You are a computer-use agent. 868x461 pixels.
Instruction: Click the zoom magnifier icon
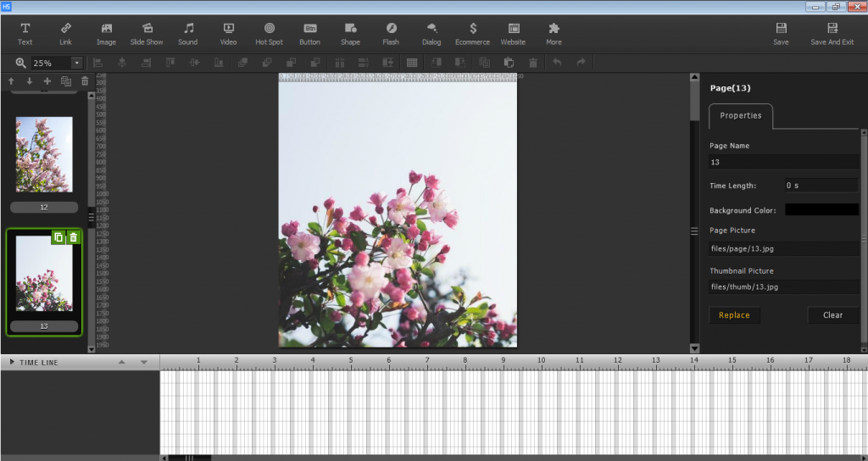20,63
